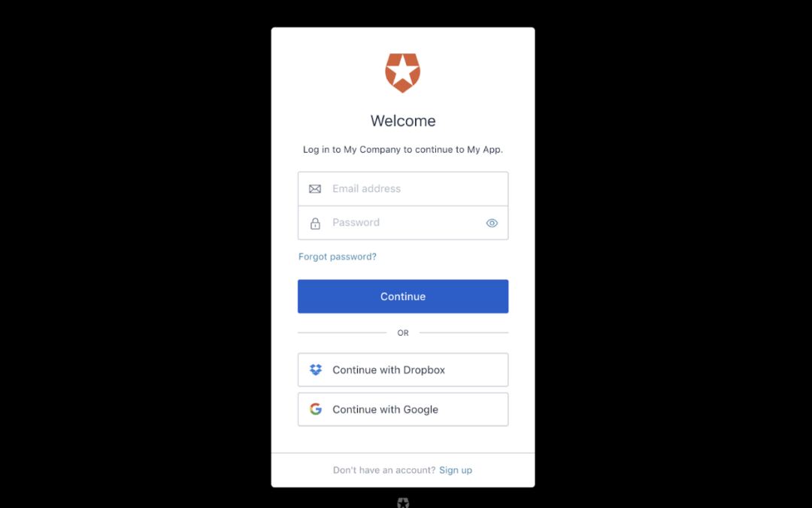Screen dimensions: 812x508
Task: Choose Continue with Dropbox
Action: click(403, 370)
